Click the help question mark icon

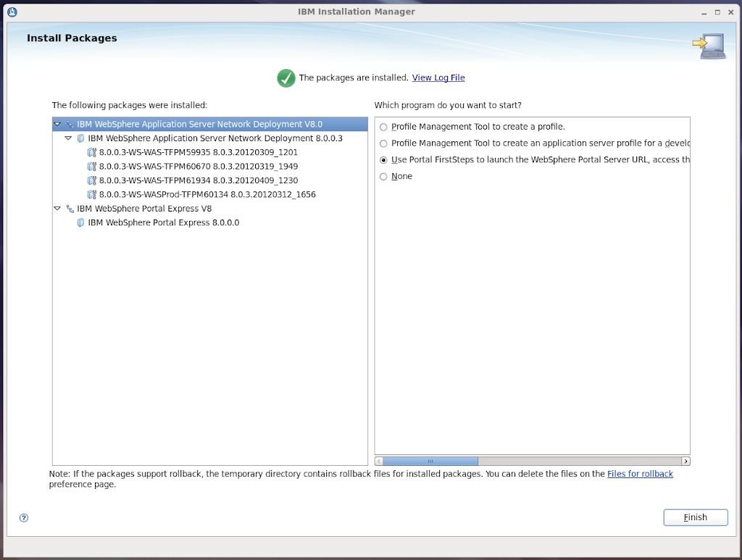click(24, 517)
